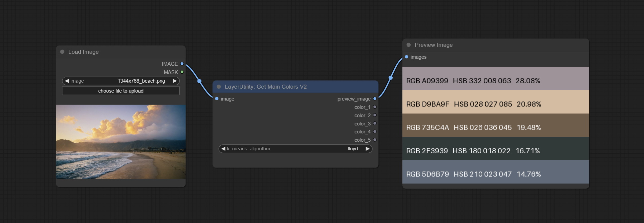The image size is (644, 223).
Task: Click the preview_image output port
Action: [375, 99]
